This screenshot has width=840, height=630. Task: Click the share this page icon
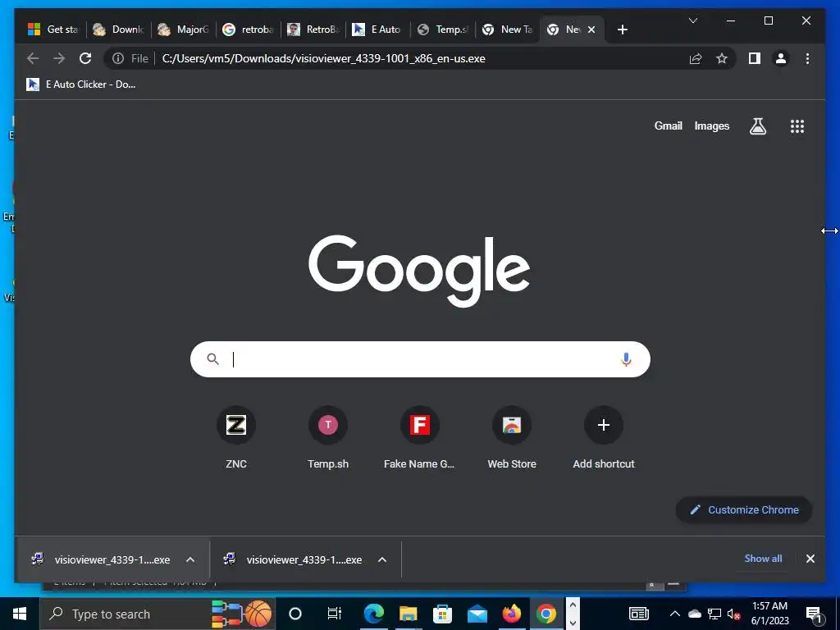coord(696,58)
